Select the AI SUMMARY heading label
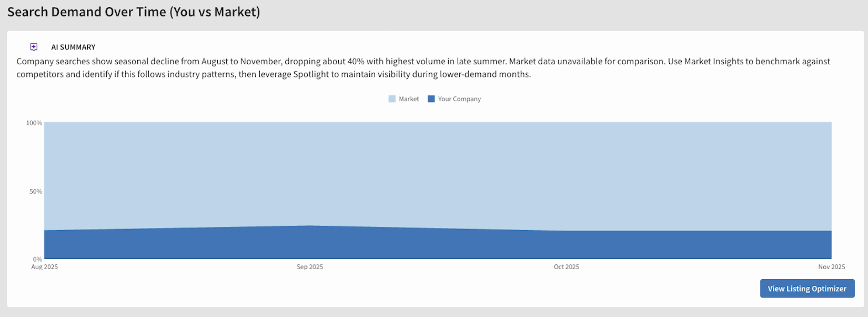The height and width of the screenshot is (317, 868). tap(73, 47)
